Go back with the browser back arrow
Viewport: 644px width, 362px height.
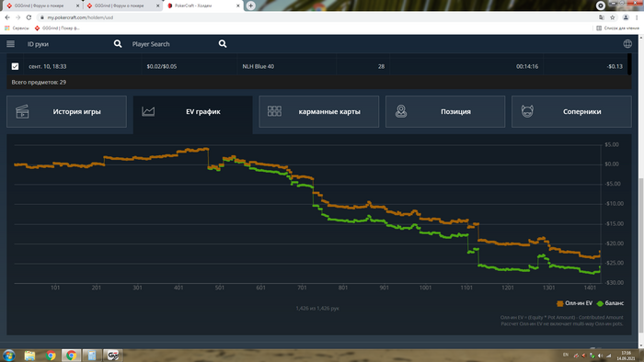[7, 17]
